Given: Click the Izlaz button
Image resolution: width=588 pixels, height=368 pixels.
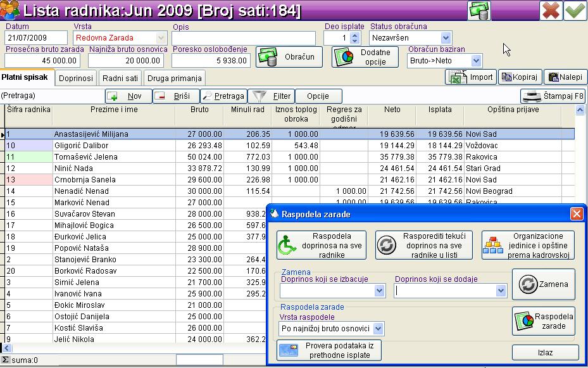Looking at the screenshot, I should point(545,352).
